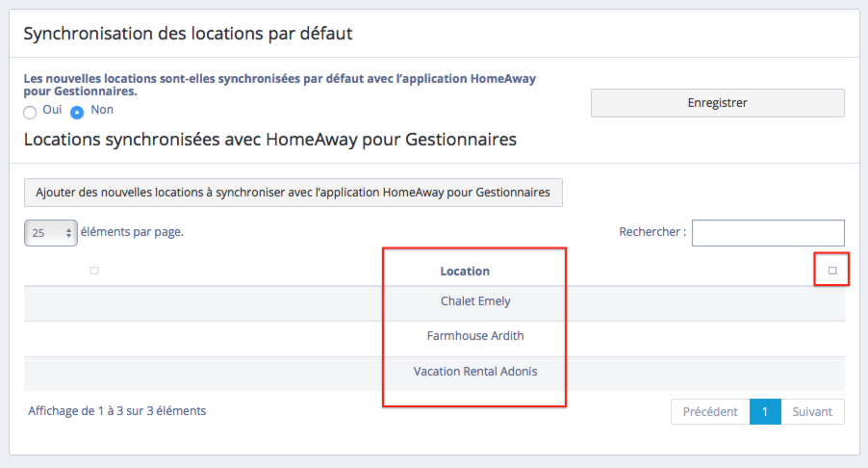
Task: Select the "Chalet Emely" row
Action: click(x=475, y=301)
